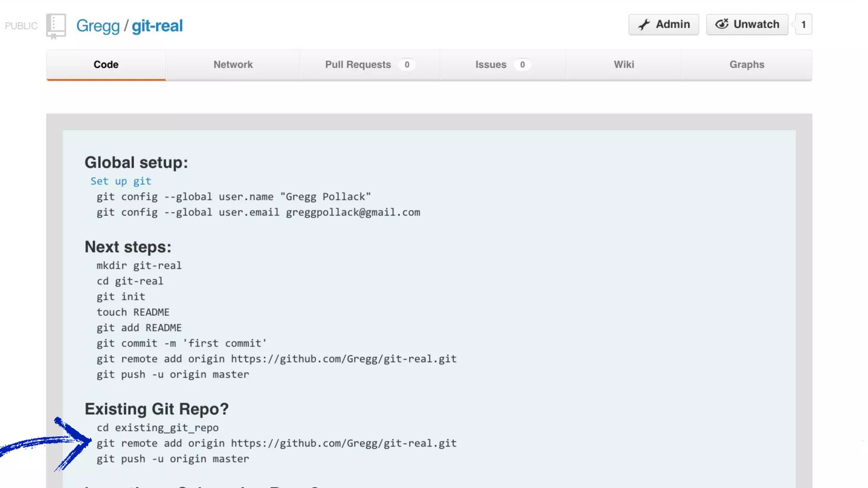The image size is (868, 488).
Task: Click the eye icon in the Unwatch button
Action: click(x=722, y=24)
